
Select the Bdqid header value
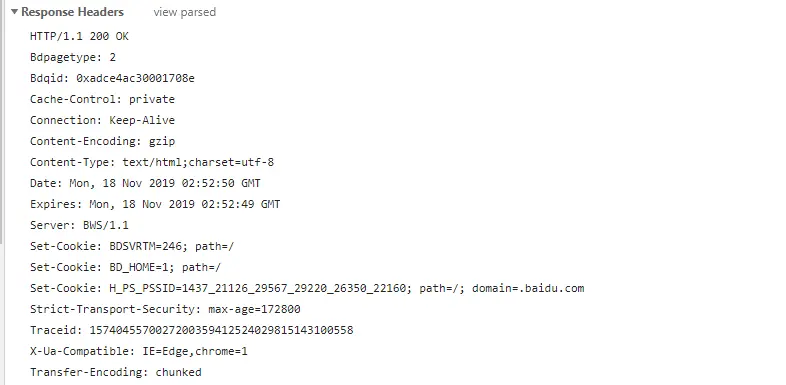135,78
